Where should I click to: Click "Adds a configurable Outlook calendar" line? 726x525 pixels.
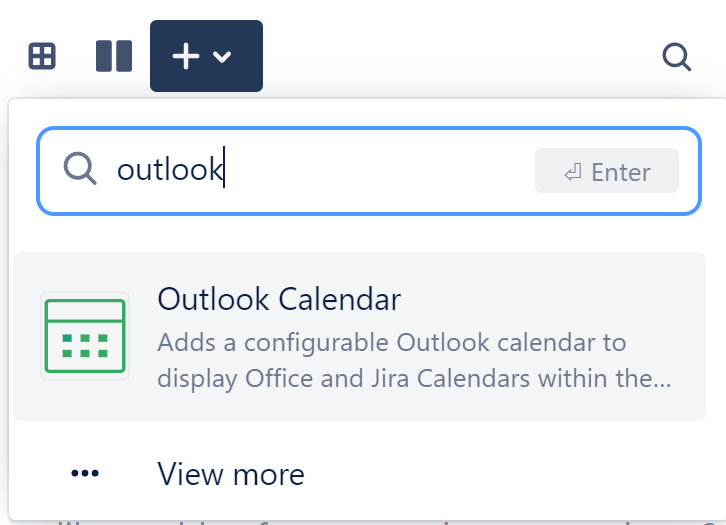click(x=391, y=343)
